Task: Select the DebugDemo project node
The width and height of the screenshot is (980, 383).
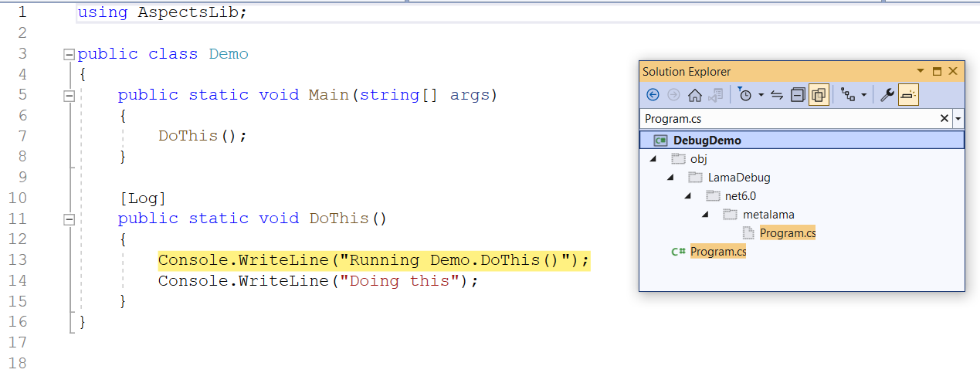Action: pos(707,141)
